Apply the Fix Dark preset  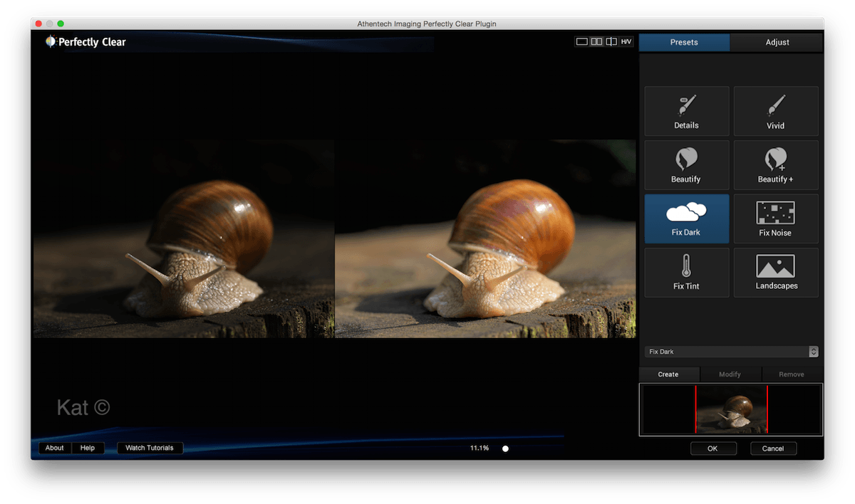(x=687, y=219)
